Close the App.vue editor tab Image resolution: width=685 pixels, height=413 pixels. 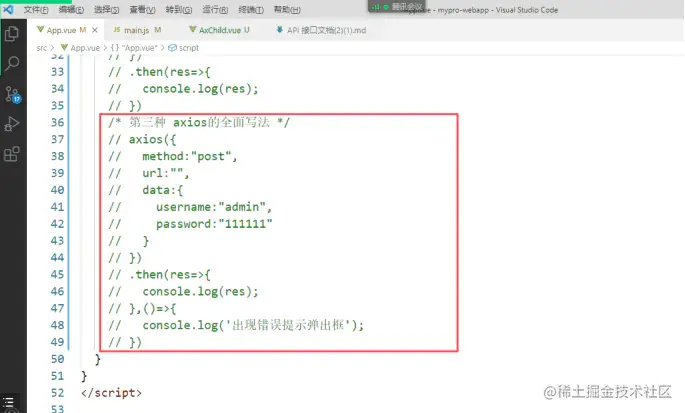[x=95, y=30]
